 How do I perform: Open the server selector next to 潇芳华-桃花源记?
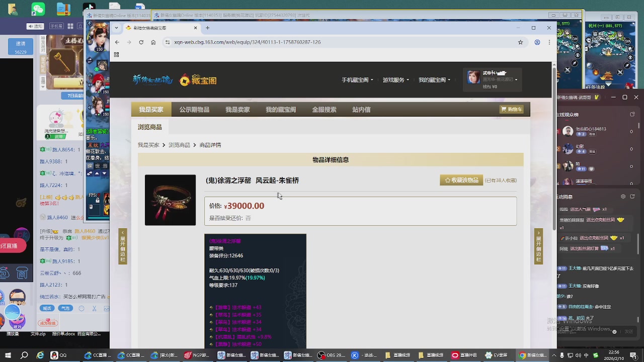click(516, 79)
